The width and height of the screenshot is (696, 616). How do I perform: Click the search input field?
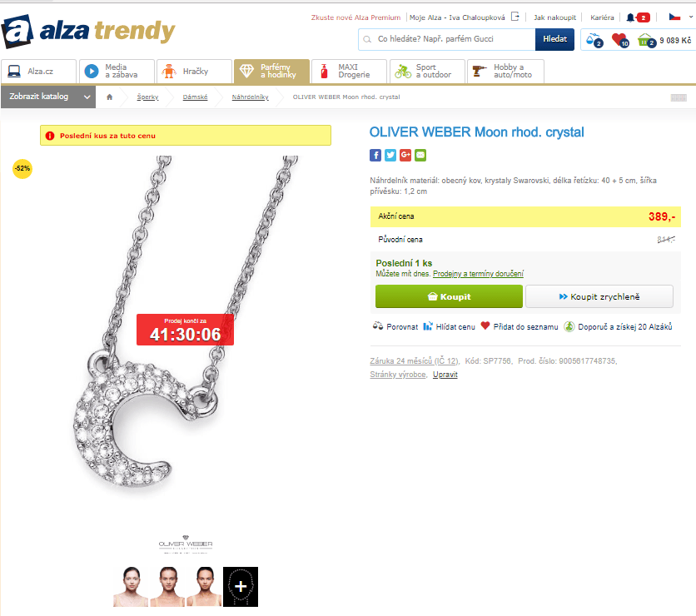[x=446, y=39]
